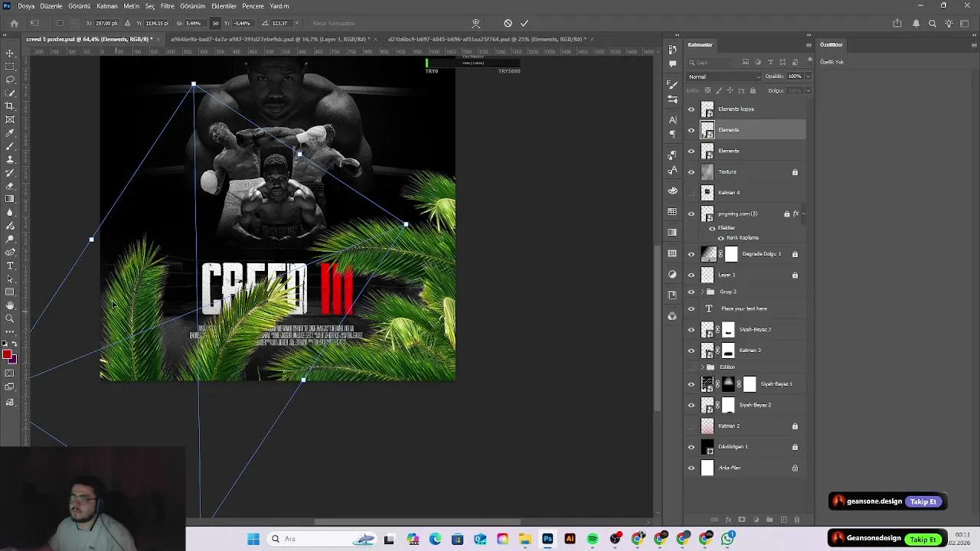This screenshot has width=980, height=551.
Task: Add layer mask from Layers panel bottom
Action: (742, 520)
